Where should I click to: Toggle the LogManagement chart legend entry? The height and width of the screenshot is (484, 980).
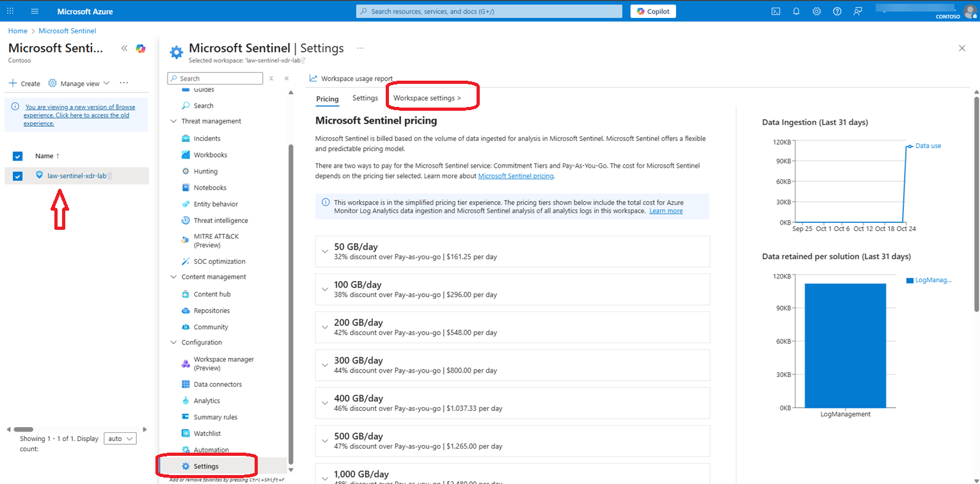929,280
